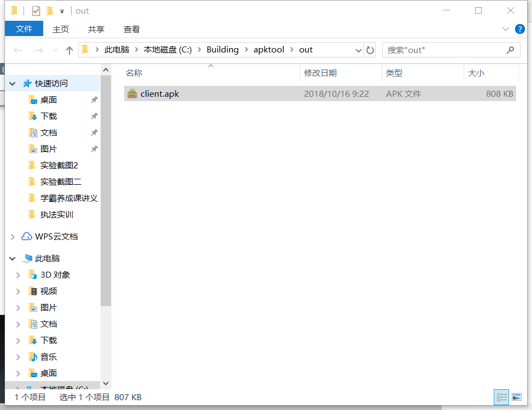Open the 实验截图二 folder

pyautogui.click(x=61, y=182)
